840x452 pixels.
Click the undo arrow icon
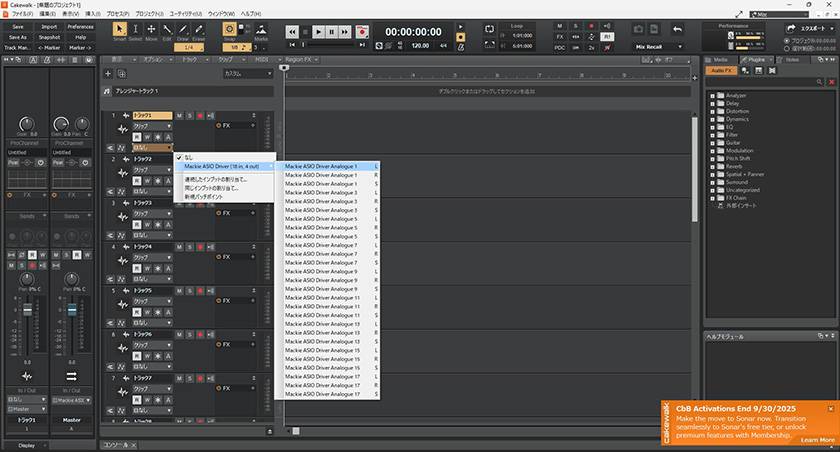(x=677, y=30)
